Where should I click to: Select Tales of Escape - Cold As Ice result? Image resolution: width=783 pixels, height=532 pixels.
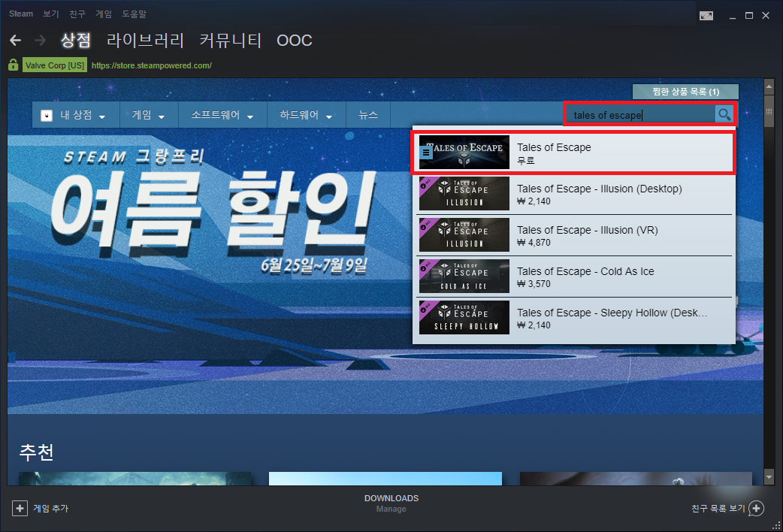coord(573,277)
